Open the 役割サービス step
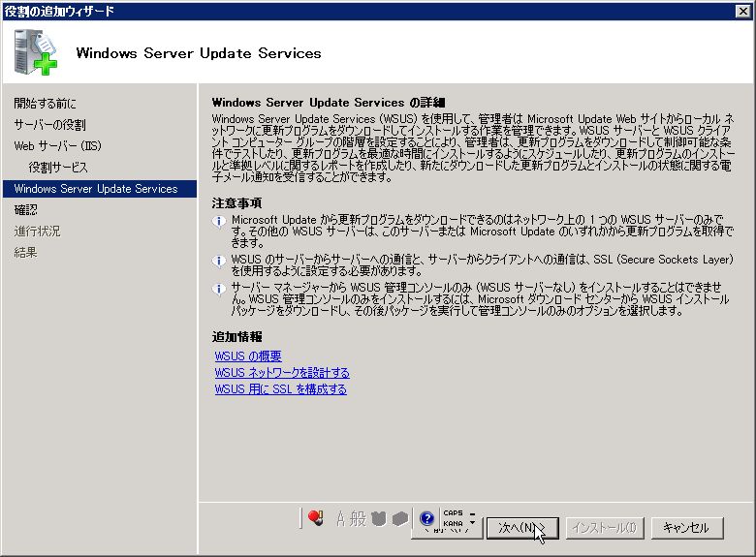 [x=58, y=168]
